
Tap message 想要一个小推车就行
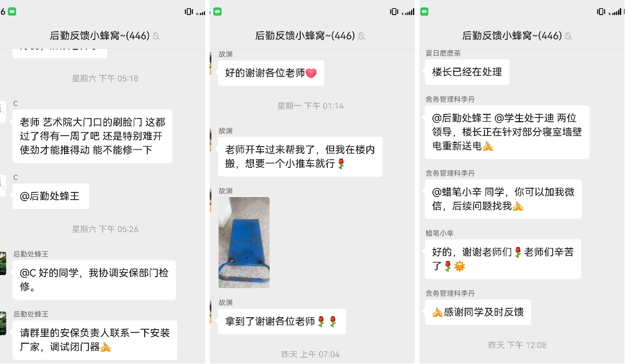[x=300, y=157]
